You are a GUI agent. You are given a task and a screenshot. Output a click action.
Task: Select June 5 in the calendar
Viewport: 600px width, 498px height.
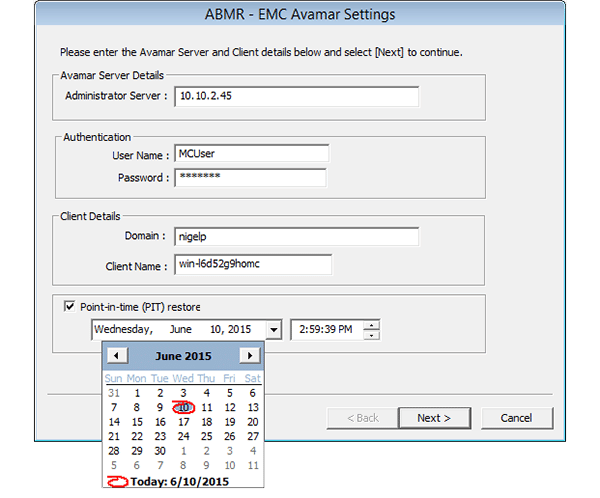point(230,393)
